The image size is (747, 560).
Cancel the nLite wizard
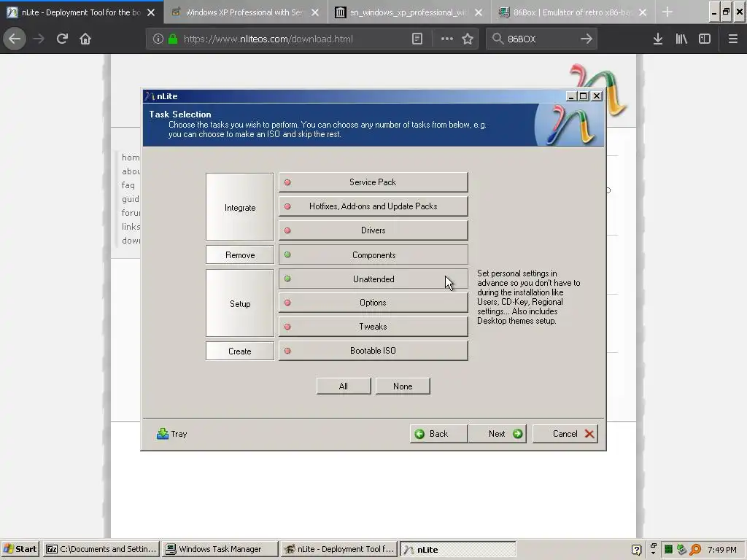coord(565,434)
